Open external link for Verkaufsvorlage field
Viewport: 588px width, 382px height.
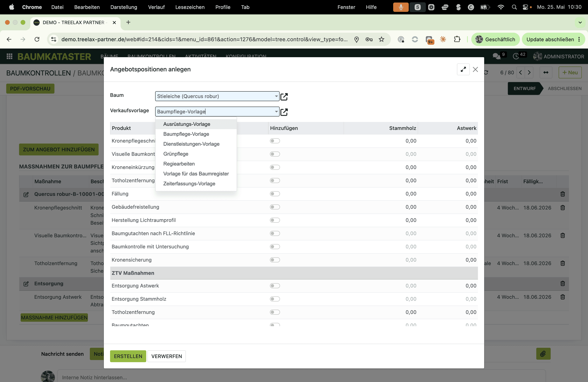(284, 112)
